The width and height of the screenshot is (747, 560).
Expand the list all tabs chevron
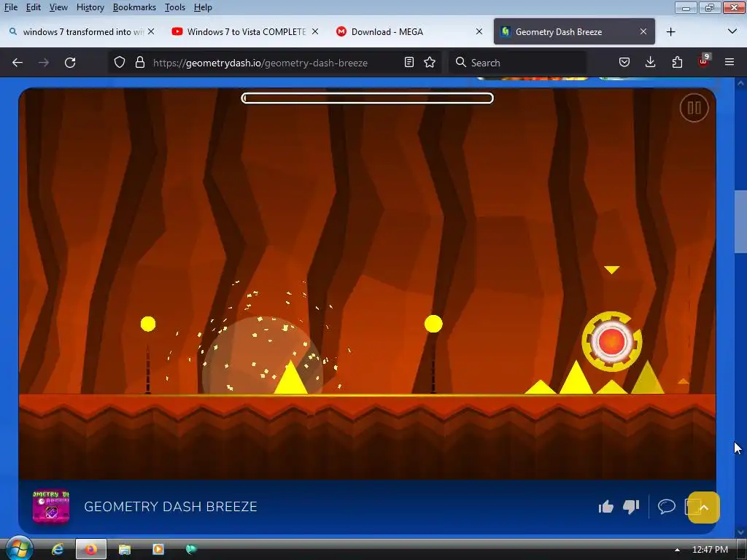click(x=732, y=31)
